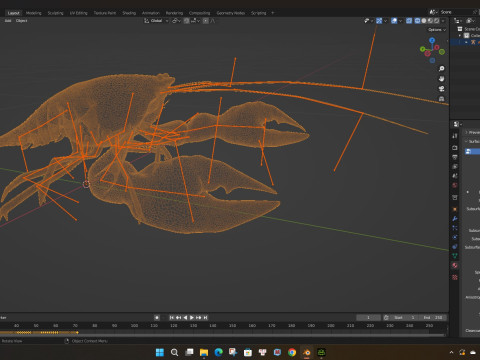Viewport: 480px width, 360px height.
Task: Enable wireframe viewport shading
Action: point(417,21)
